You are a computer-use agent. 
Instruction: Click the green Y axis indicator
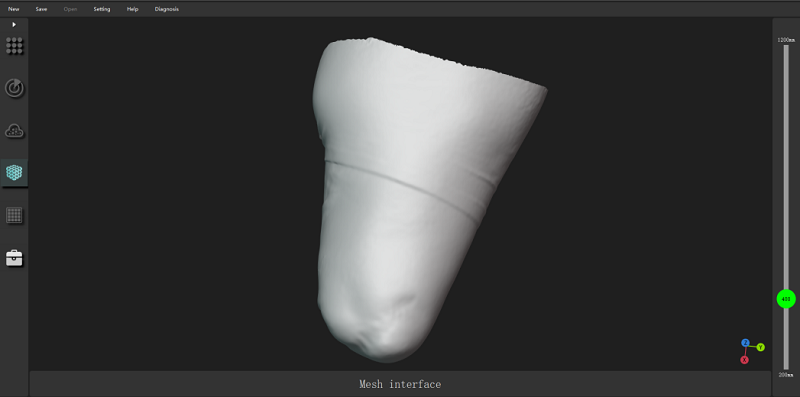tap(761, 348)
